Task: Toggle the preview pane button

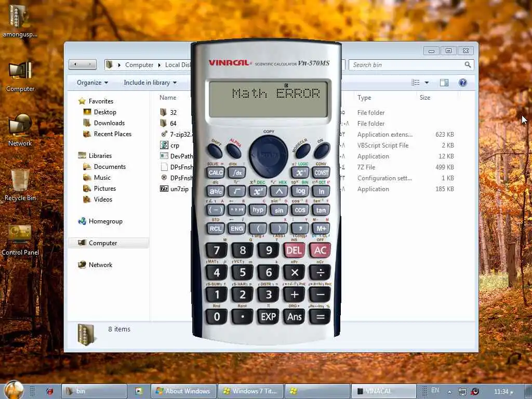Action: (444, 83)
